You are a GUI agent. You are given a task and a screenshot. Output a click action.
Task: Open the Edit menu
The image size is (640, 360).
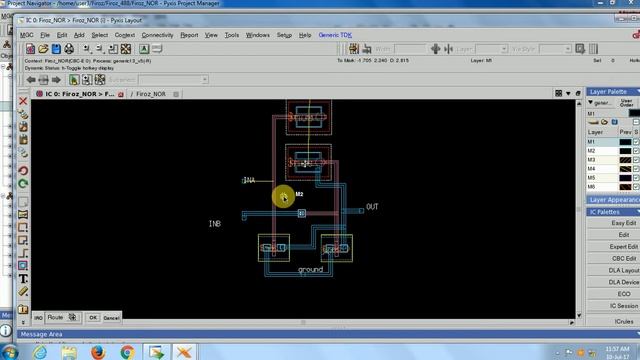62,35
